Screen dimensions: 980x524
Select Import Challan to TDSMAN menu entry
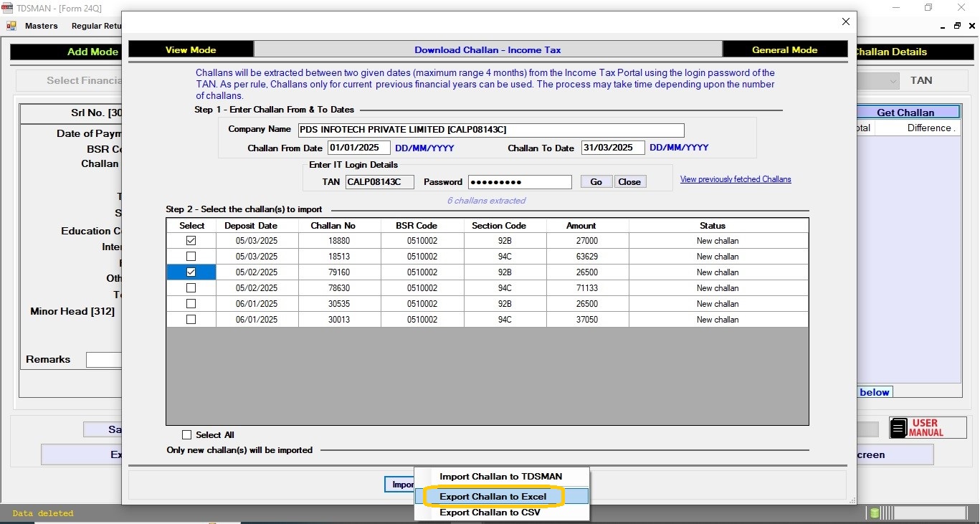[500, 477]
